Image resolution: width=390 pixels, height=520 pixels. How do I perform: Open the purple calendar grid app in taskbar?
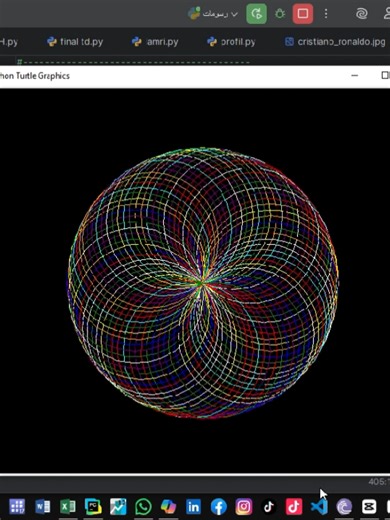pos(17,507)
